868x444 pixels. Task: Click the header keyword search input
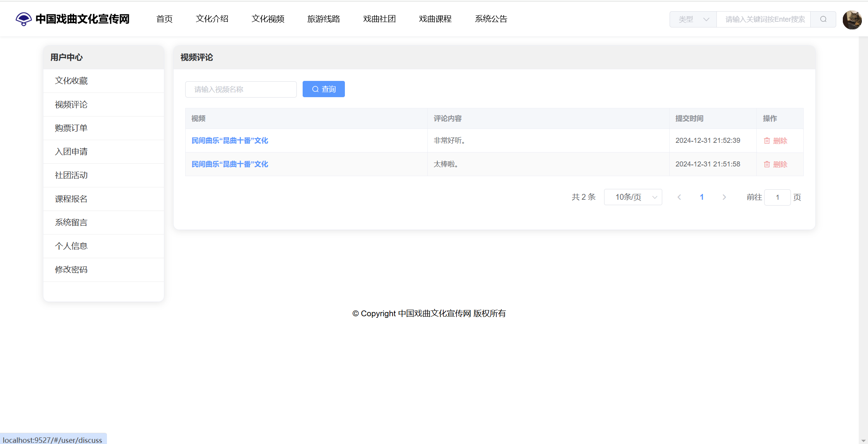tap(763, 19)
